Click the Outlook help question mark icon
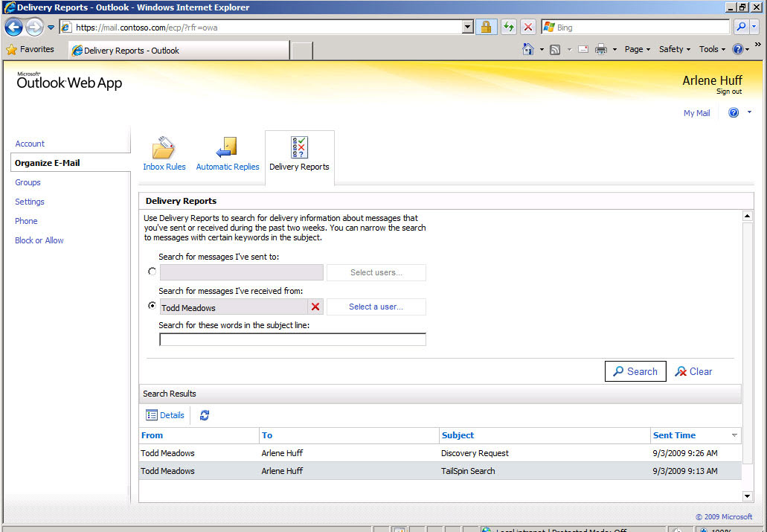This screenshot has height=532, width=767. pos(734,112)
